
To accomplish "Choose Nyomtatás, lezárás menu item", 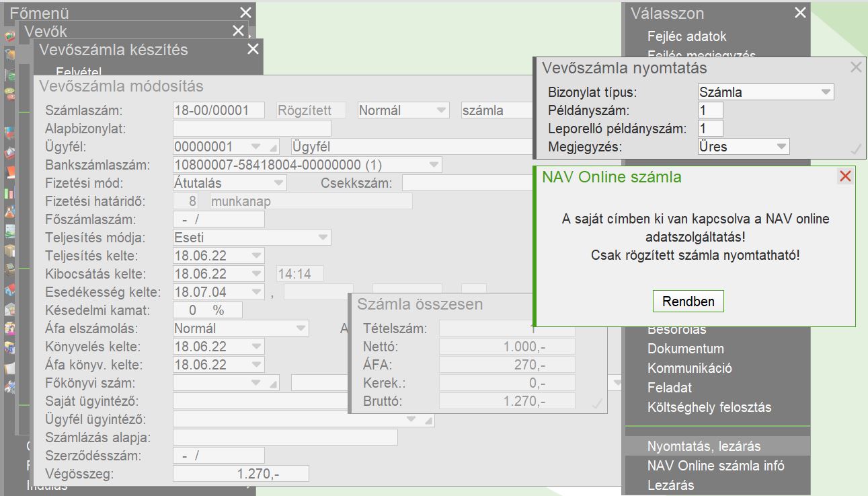I will 717,446.
